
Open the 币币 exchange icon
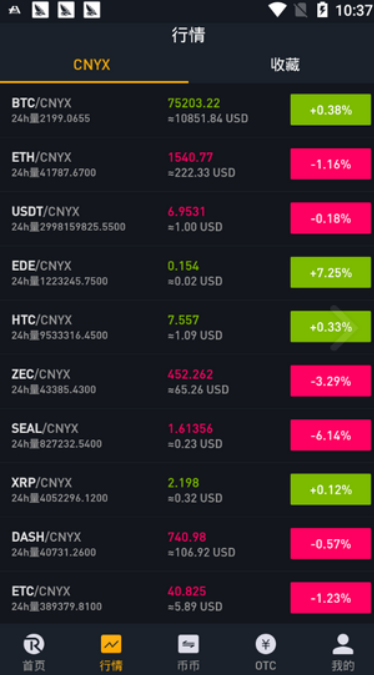[188, 644]
